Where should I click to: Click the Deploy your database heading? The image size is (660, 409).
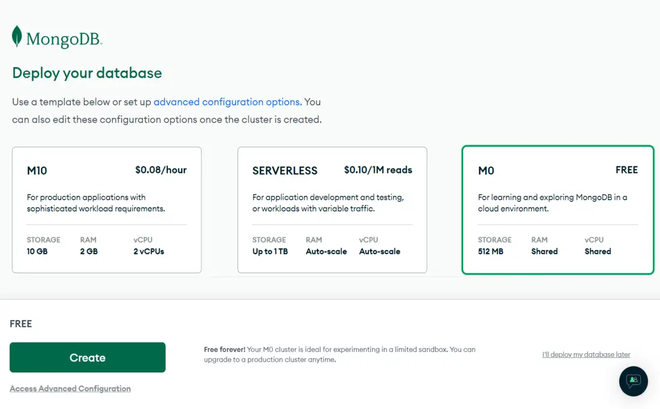pos(87,73)
